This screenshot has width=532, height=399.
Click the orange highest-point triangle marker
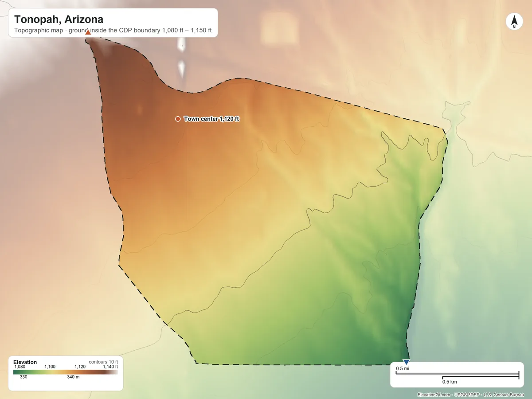pyautogui.click(x=88, y=32)
